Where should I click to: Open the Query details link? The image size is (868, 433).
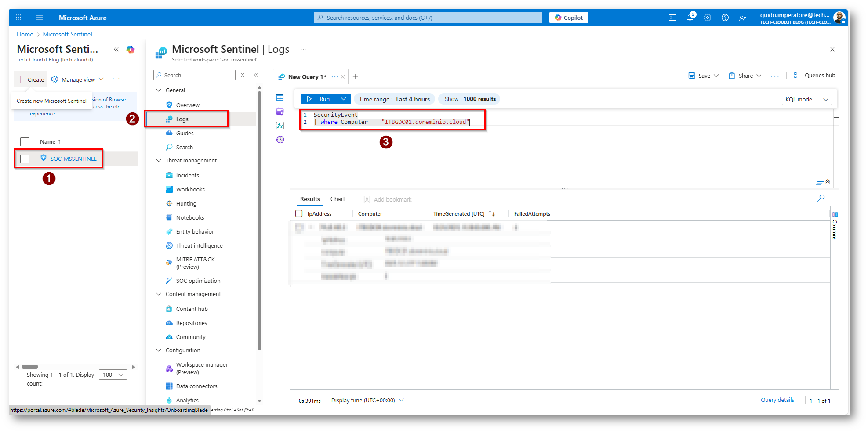777,400
